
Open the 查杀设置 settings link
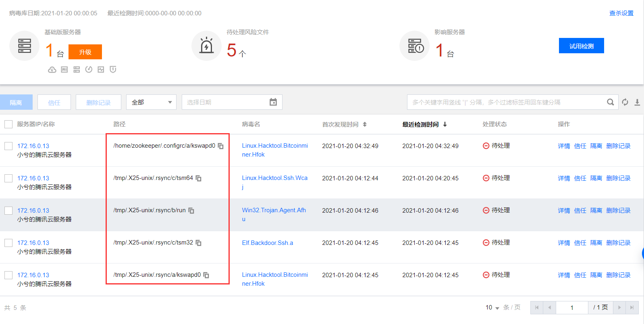pyautogui.click(x=621, y=13)
